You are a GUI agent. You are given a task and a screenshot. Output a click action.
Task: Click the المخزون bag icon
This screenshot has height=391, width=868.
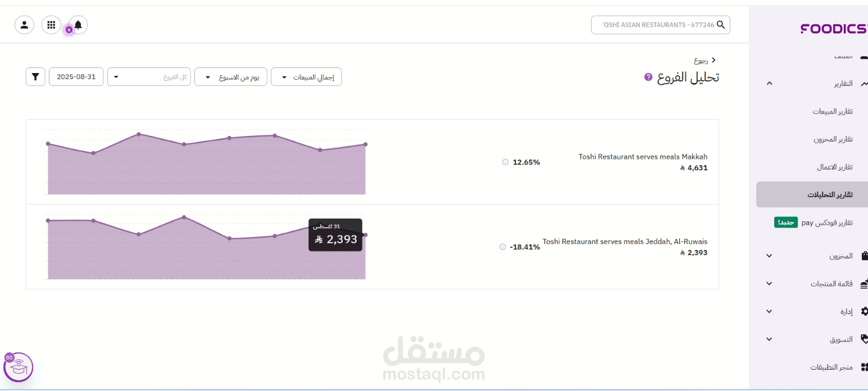click(x=864, y=256)
